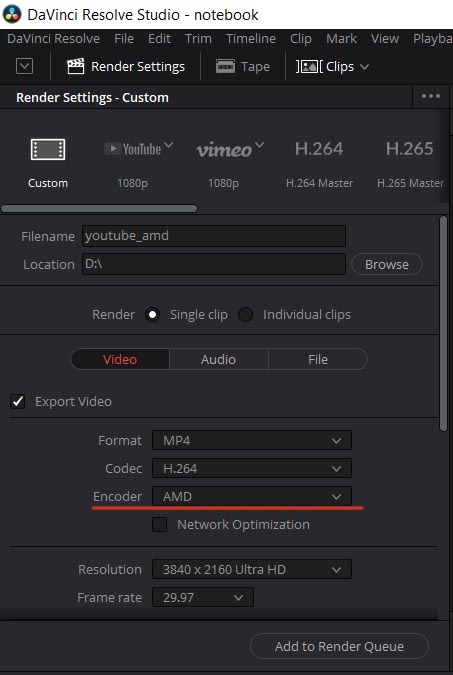Click the DaVinci Resolve logo in title bar
This screenshot has width=453, height=675.
pyautogui.click(x=12, y=14)
